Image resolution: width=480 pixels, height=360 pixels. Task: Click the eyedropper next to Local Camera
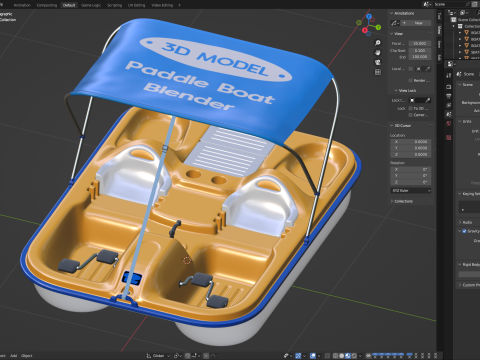click(x=428, y=69)
